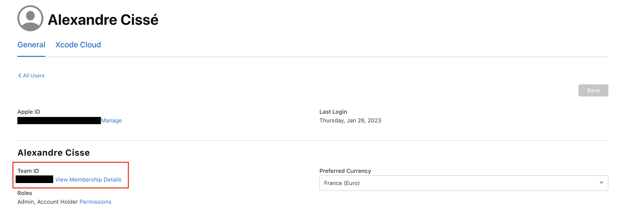This screenshot has height=220, width=644.
Task: Open the Permissions link under Roles
Action: [95, 202]
